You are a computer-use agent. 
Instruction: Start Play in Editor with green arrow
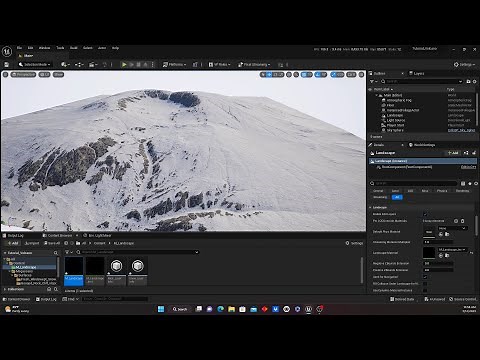coord(124,65)
